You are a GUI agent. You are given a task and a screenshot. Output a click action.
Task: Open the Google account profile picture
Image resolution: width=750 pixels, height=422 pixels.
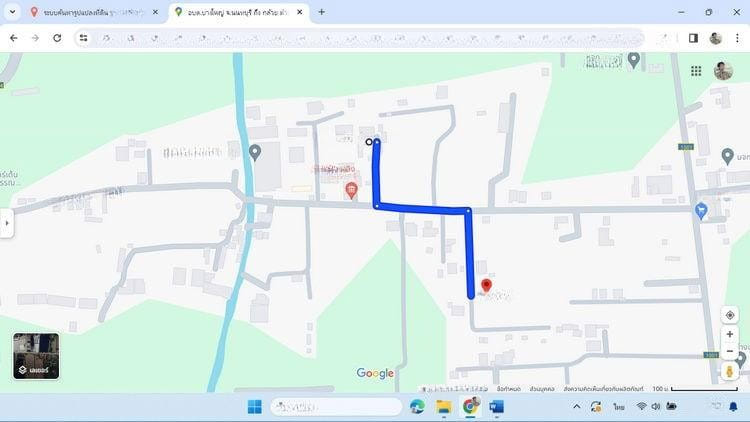click(x=723, y=71)
